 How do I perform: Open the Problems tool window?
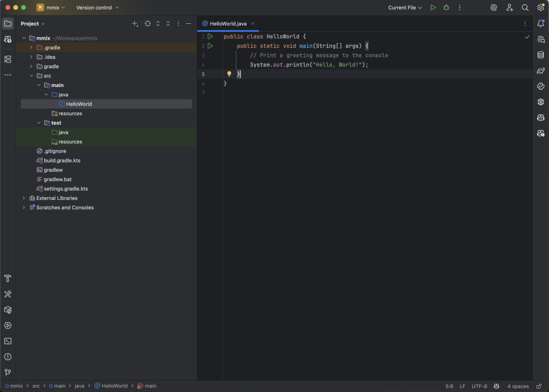(x=8, y=357)
